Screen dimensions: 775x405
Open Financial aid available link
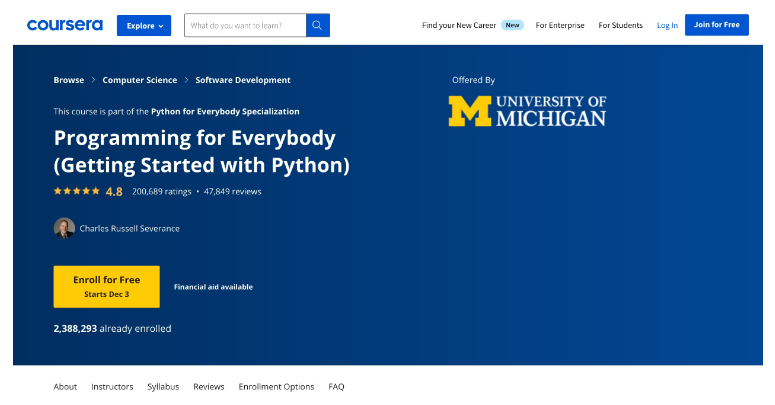[x=214, y=287]
